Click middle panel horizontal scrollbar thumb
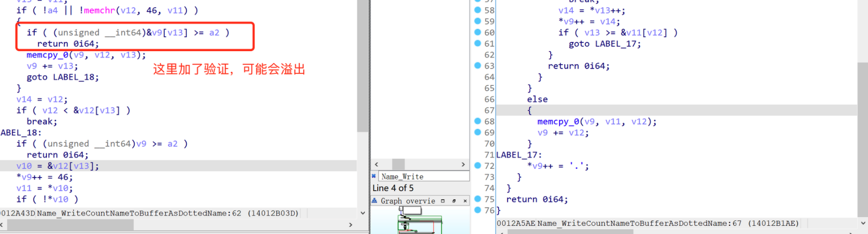 click(x=398, y=165)
